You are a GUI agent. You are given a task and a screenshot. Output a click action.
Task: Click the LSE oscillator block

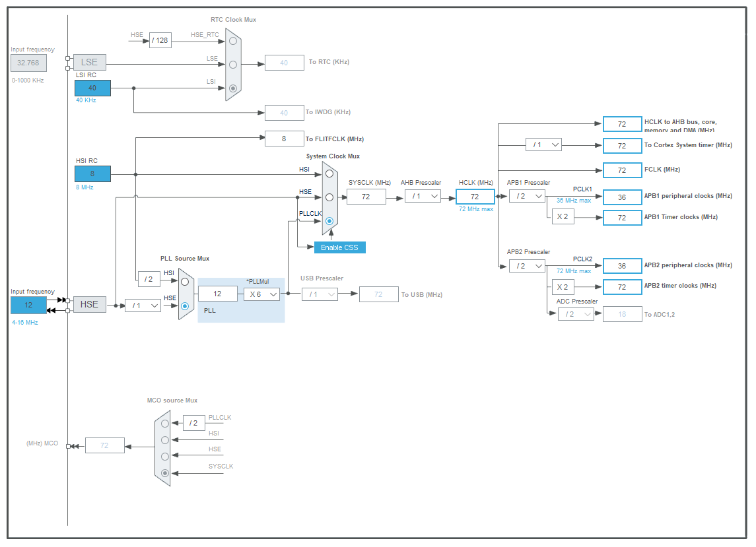tap(89, 62)
